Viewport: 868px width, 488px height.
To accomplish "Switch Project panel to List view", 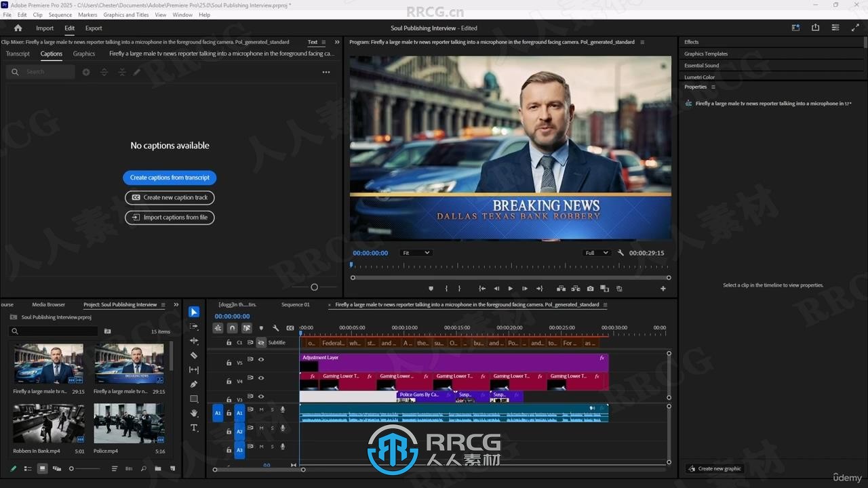I will [28, 468].
